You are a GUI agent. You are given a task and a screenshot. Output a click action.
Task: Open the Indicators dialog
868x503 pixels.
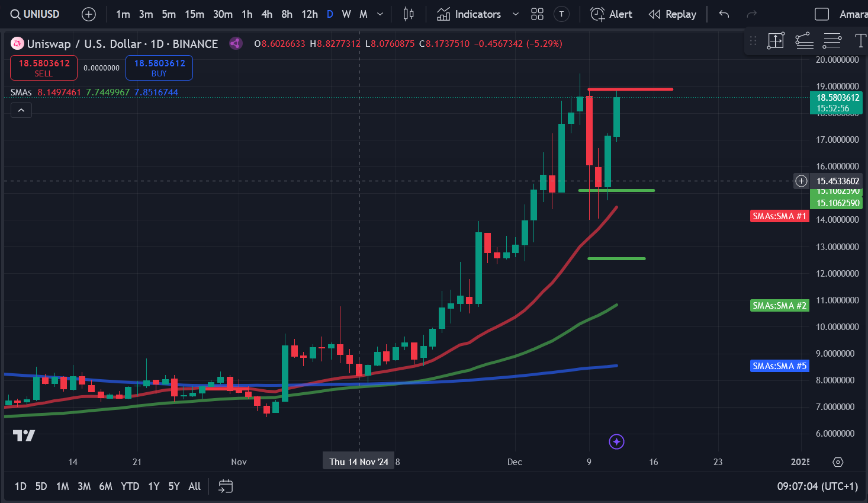(469, 14)
